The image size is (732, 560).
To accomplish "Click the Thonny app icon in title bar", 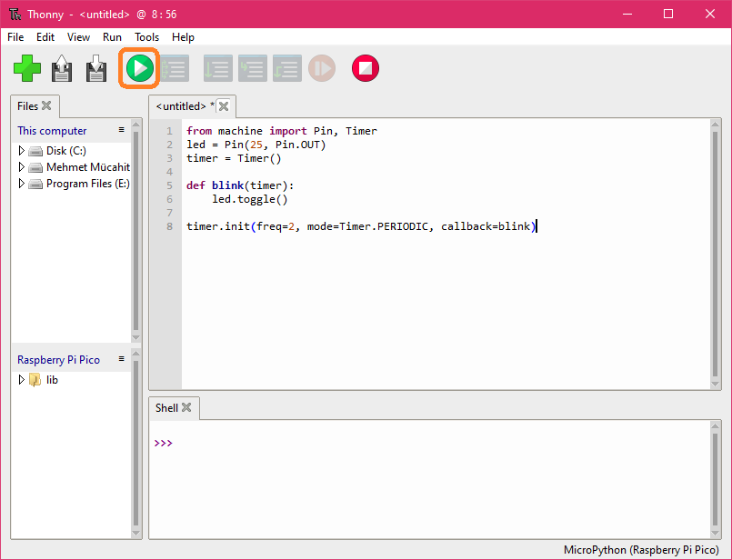I will pos(15,14).
